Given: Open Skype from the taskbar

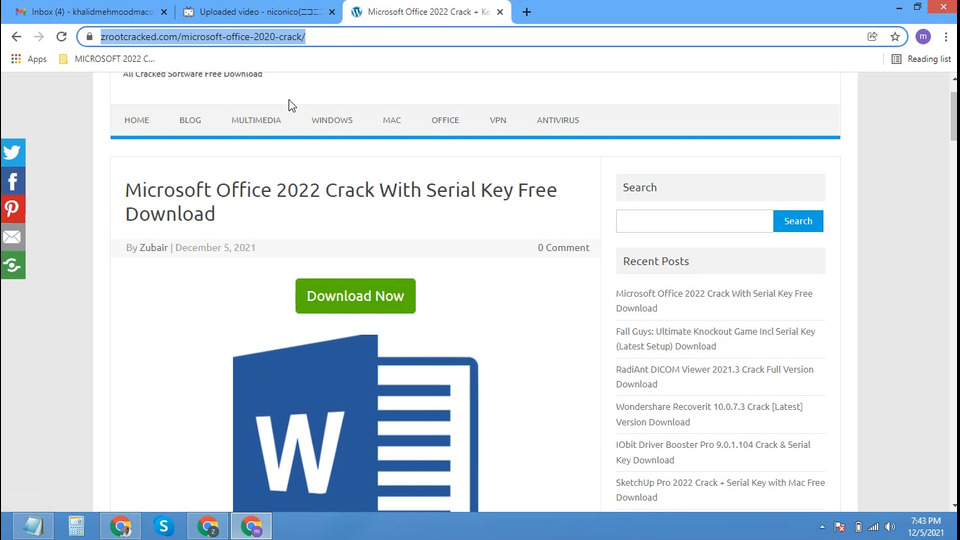Looking at the screenshot, I should (x=163, y=526).
